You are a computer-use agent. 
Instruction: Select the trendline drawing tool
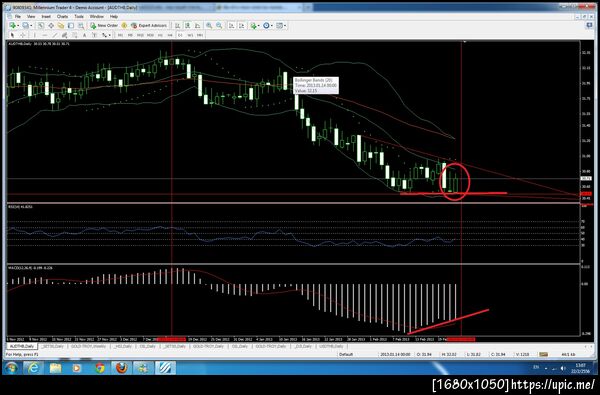click(x=55, y=35)
